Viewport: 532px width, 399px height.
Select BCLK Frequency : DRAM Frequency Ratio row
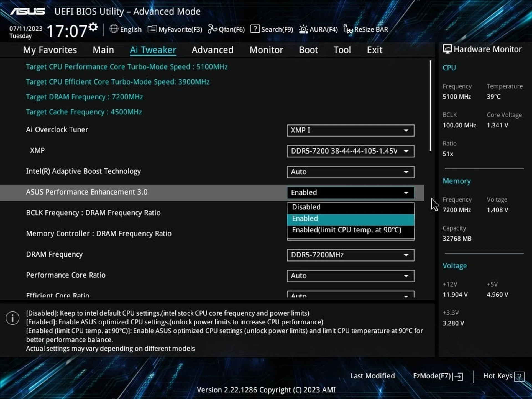(x=93, y=213)
